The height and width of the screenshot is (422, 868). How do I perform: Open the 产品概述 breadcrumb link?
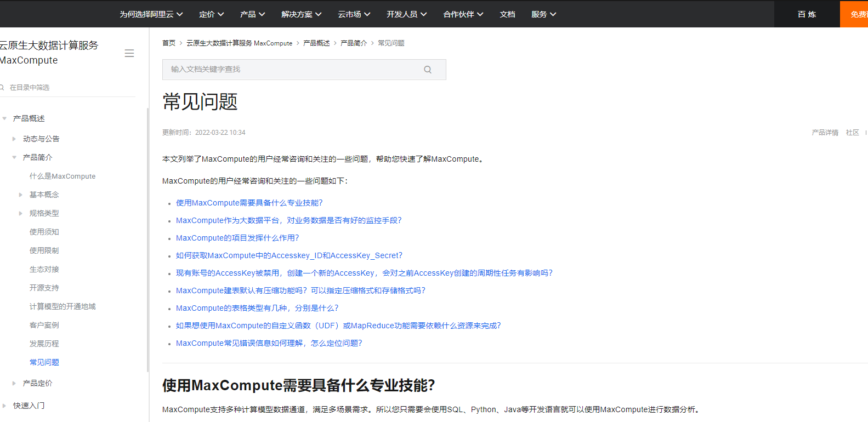pyautogui.click(x=316, y=43)
